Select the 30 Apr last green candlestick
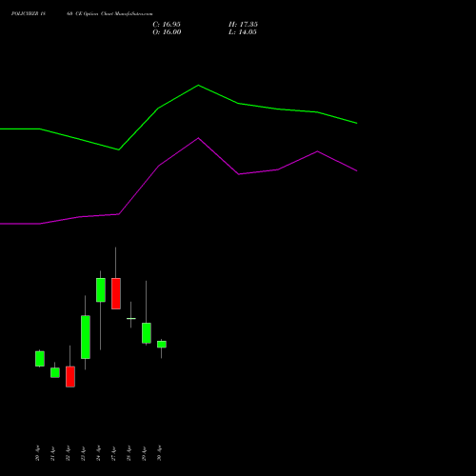This screenshot has width=476, height=476. [162, 345]
